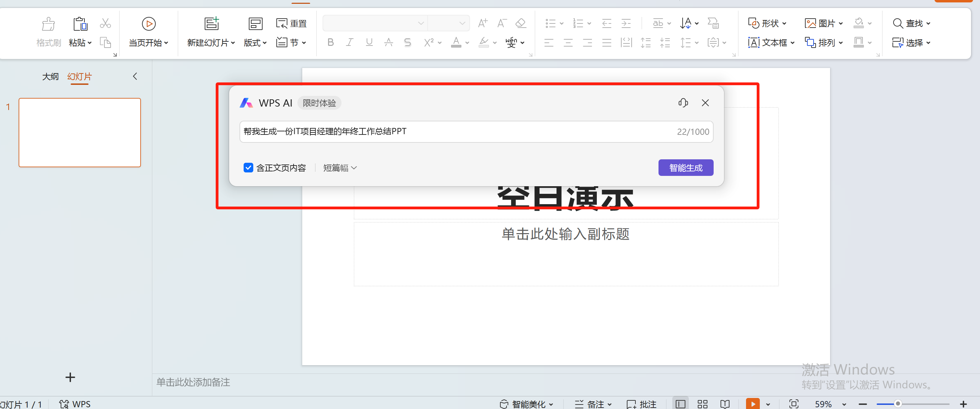
Task: Switch to Normal view icon
Action: click(680, 404)
